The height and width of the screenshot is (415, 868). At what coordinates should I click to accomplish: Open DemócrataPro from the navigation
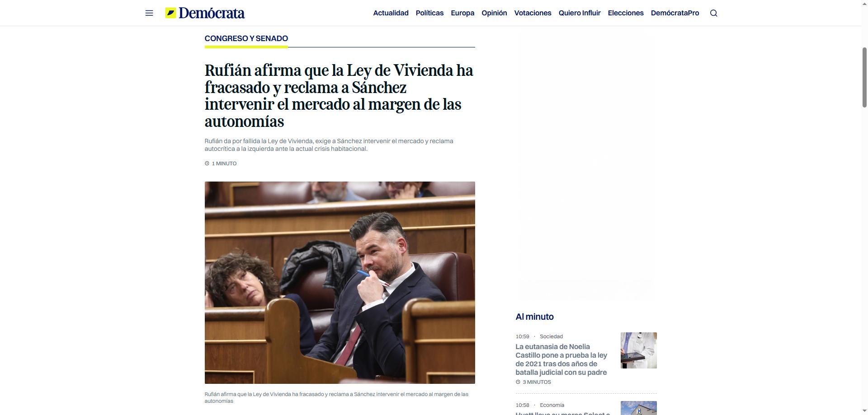[x=675, y=13]
